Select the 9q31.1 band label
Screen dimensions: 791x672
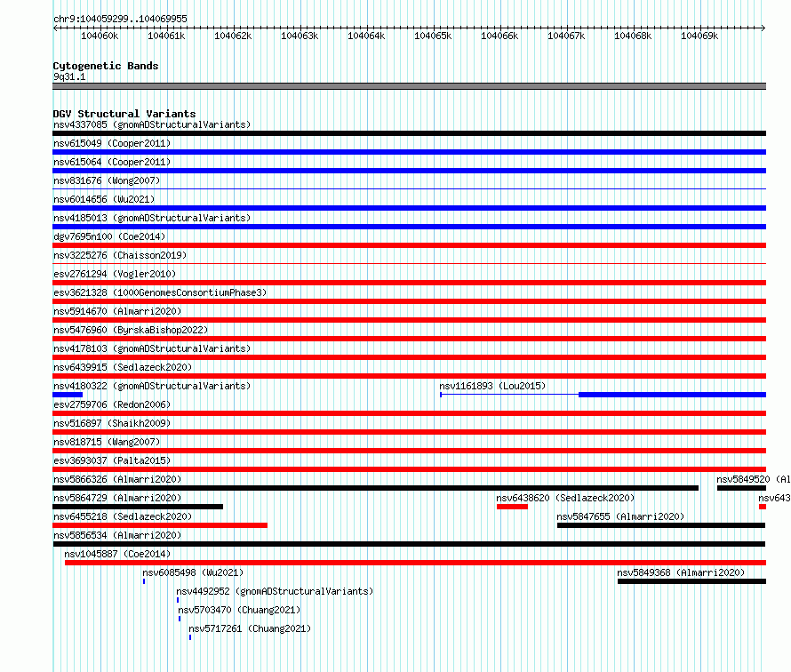(x=69, y=76)
